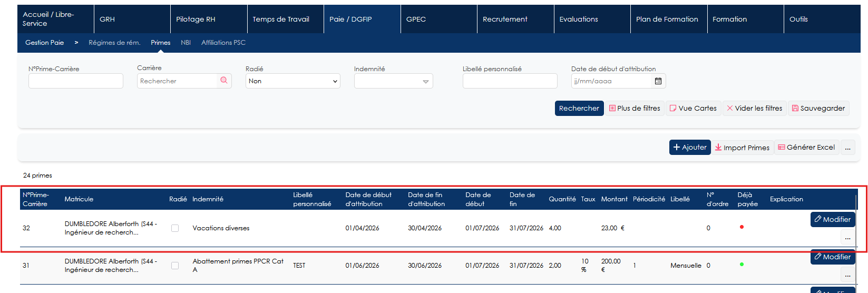Open the GPEC menu

438,19
